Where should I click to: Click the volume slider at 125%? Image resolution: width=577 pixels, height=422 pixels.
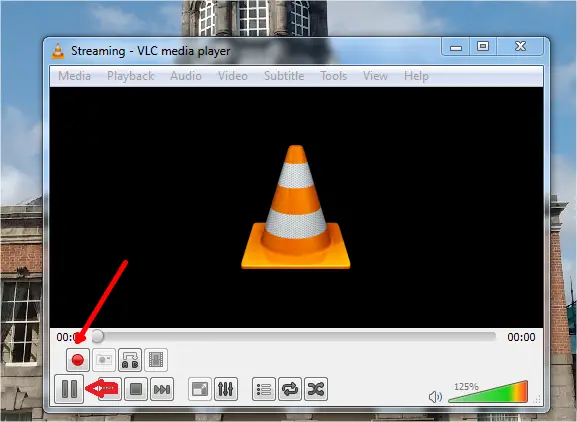489,392
